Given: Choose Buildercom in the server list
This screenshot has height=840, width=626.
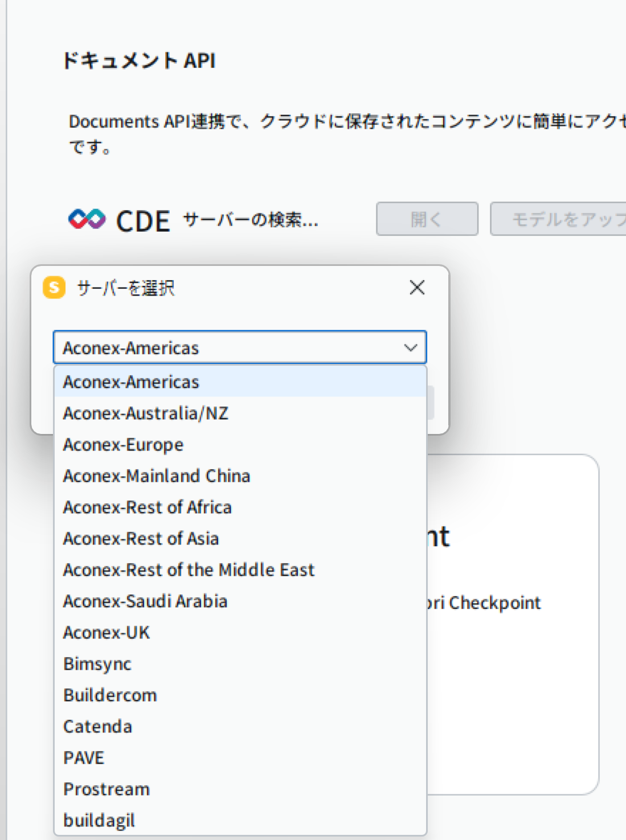Looking at the screenshot, I should (240, 695).
